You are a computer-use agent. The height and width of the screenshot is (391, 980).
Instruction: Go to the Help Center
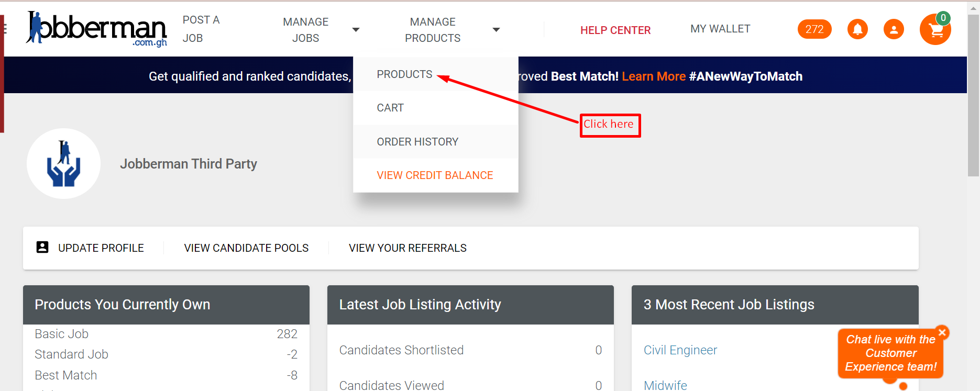click(x=615, y=30)
